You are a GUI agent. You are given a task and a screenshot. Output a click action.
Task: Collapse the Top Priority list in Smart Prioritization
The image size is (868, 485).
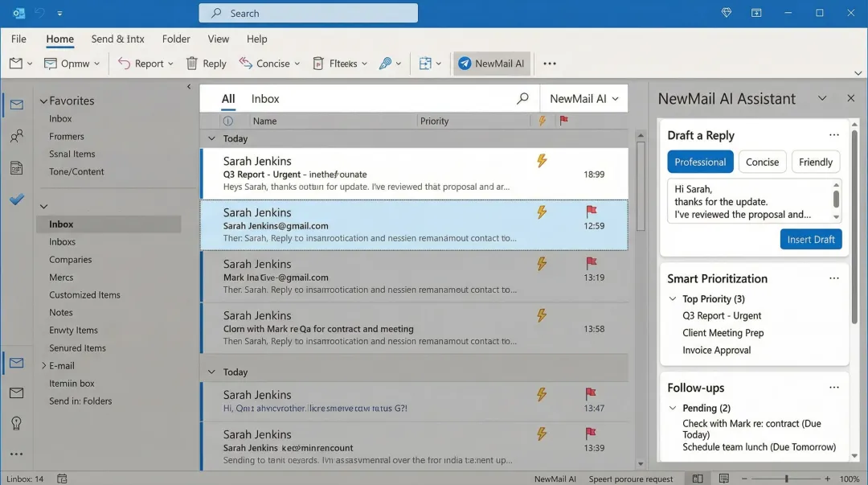672,298
